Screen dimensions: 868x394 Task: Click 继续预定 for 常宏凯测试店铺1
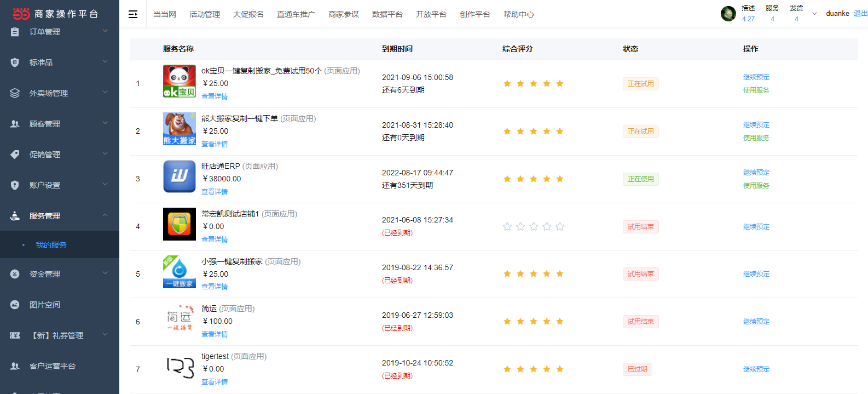point(756,227)
